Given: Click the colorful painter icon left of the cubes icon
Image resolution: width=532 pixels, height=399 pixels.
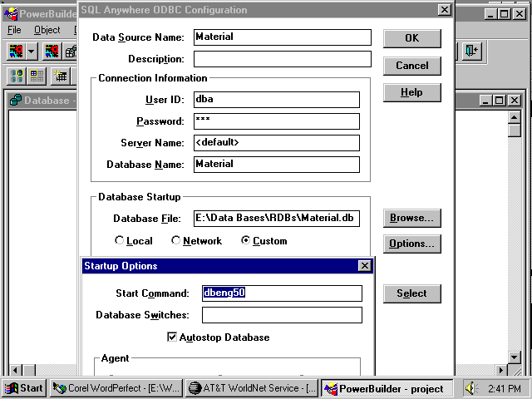Looking at the screenshot, I should pos(52,52).
